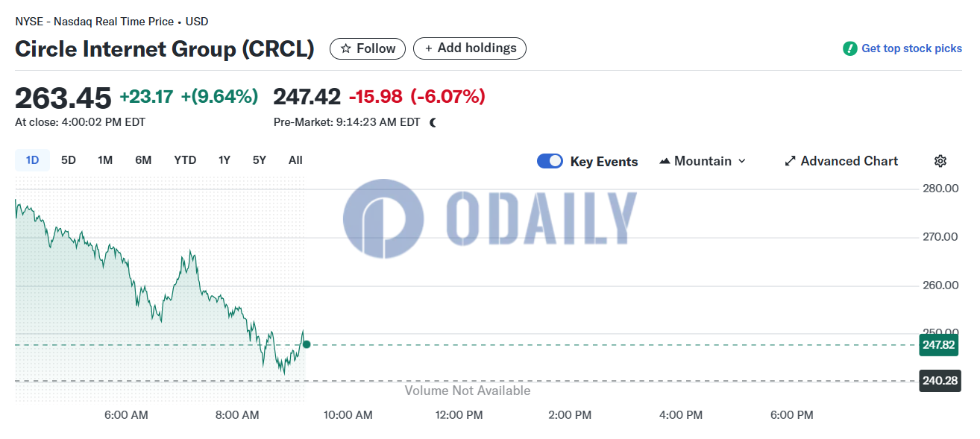980x439 pixels.
Task: Select the YTD range tab
Action: tap(185, 160)
